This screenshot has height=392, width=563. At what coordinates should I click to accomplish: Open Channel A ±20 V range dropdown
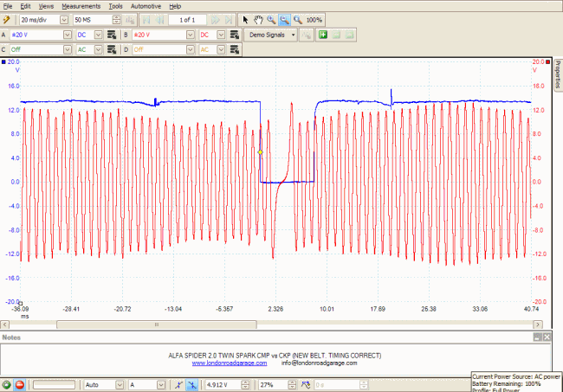click(66, 35)
